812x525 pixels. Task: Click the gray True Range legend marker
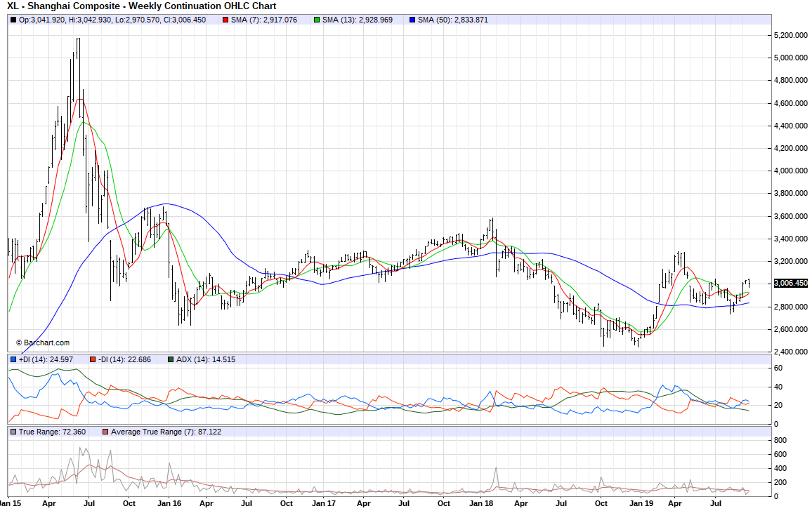(13, 432)
